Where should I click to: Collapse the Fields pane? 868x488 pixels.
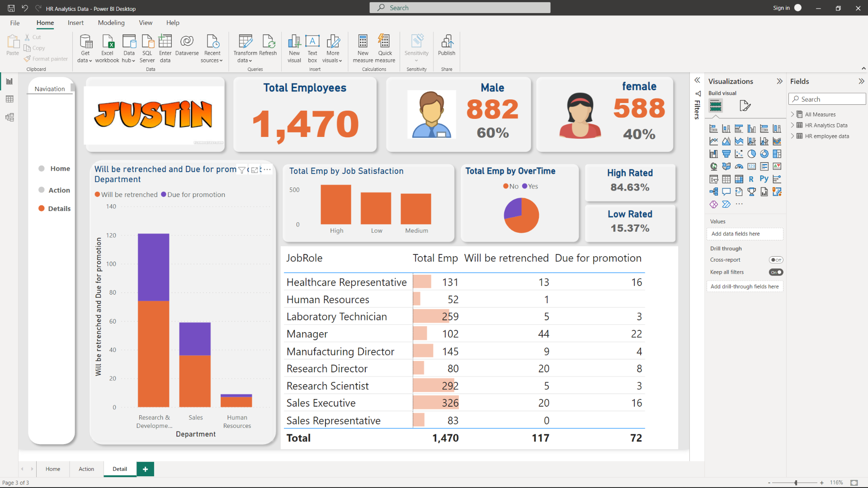[861, 81]
